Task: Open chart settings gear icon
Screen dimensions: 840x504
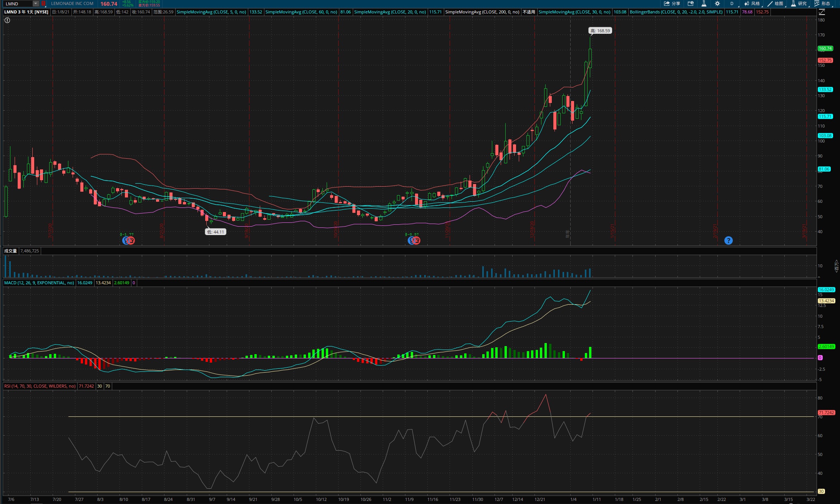Action: [x=717, y=3]
